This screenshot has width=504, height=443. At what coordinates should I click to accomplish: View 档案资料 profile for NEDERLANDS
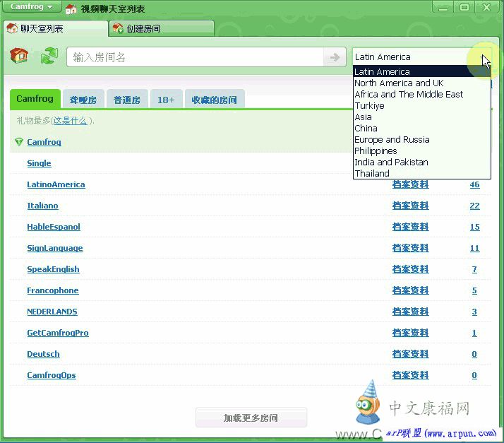tap(410, 312)
